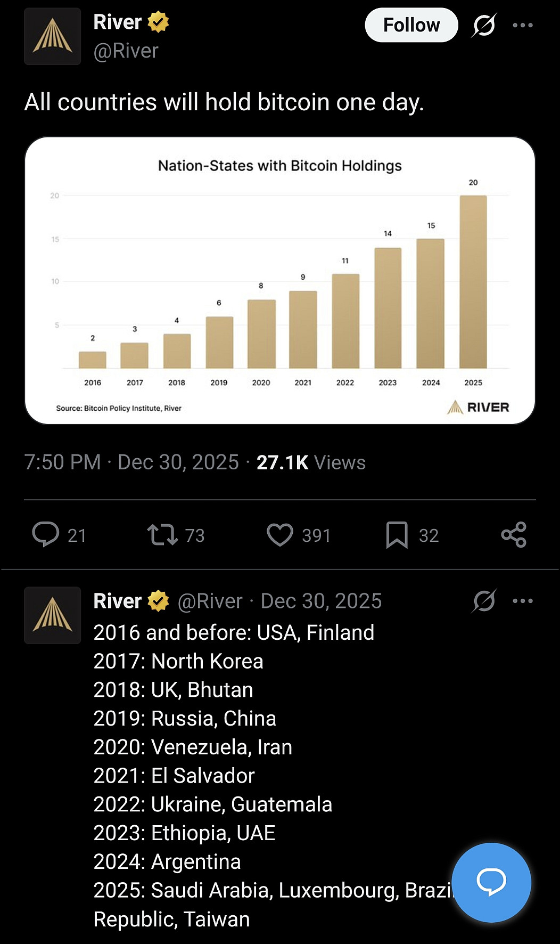The image size is (560, 944).
Task: Share the post using share icon
Action: pos(514,535)
